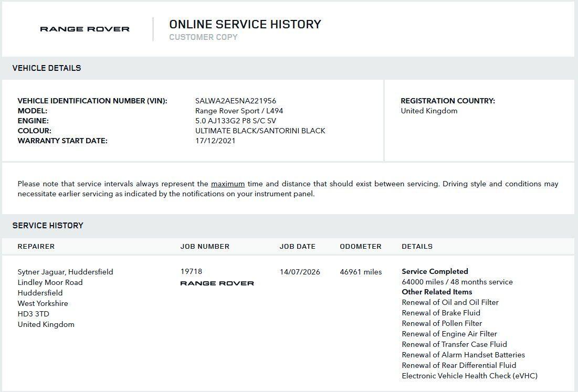Screen dimensions: 578x392
Task: Click the WARRANTY START DATE: label
Action: pos(62,141)
